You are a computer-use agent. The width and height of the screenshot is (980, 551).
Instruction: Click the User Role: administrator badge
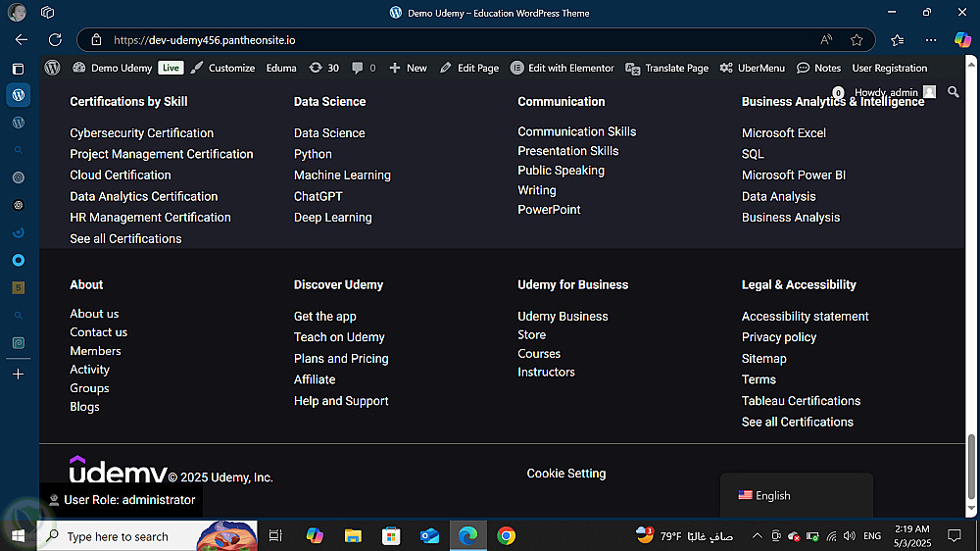coord(122,500)
